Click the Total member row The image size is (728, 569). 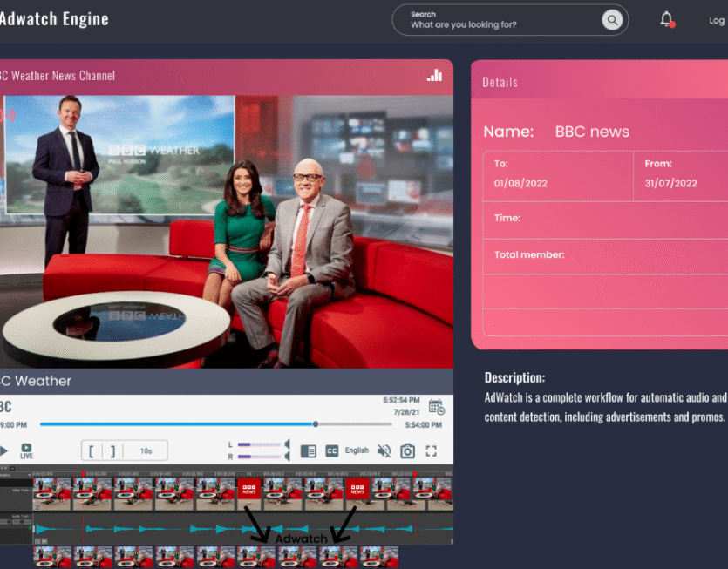[605, 257]
